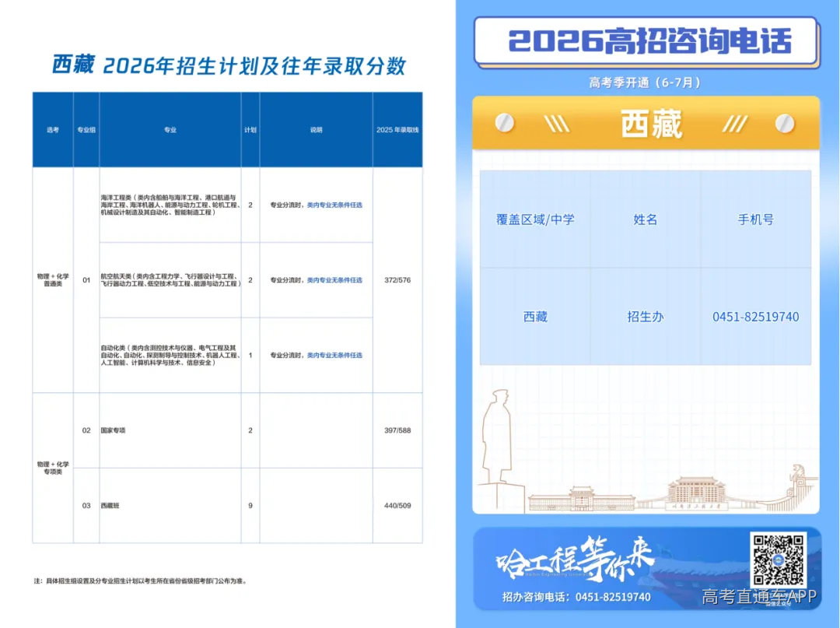Click the 哈工程等你来 slogan
This screenshot has width=840, height=628.
[x=575, y=560]
